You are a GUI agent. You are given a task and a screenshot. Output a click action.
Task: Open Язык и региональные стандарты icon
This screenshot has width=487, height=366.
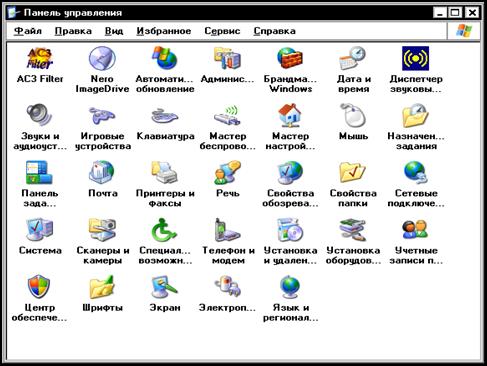tap(290, 287)
